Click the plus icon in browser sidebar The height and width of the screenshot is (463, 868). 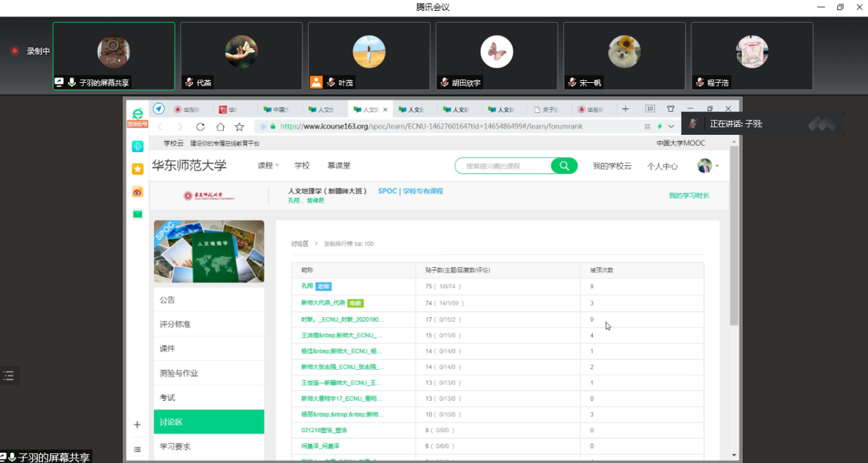click(137, 425)
